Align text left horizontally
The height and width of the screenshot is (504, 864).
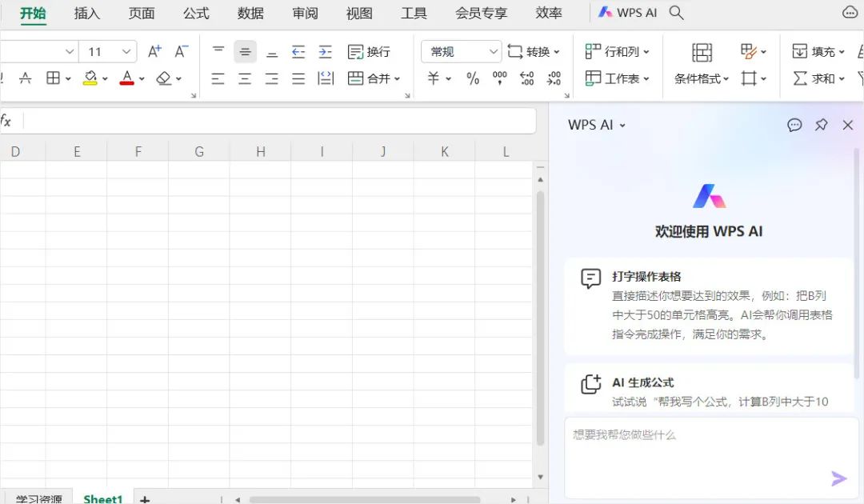(218, 78)
